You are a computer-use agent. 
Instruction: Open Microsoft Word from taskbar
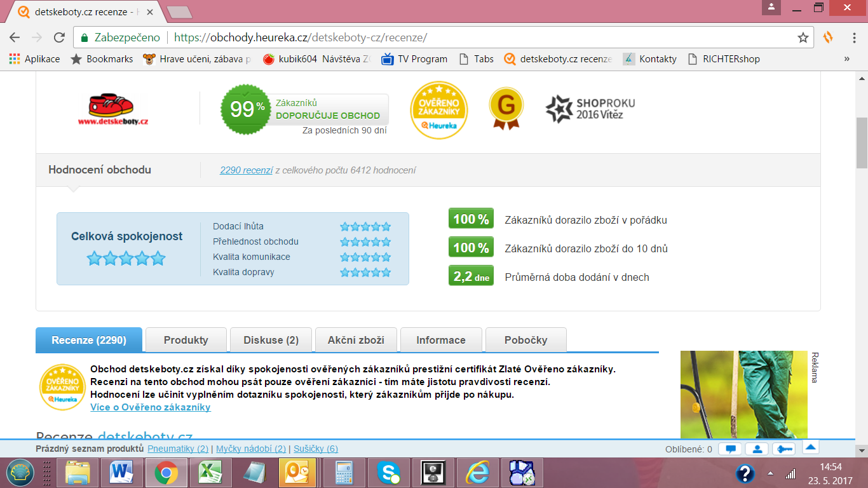(122, 473)
